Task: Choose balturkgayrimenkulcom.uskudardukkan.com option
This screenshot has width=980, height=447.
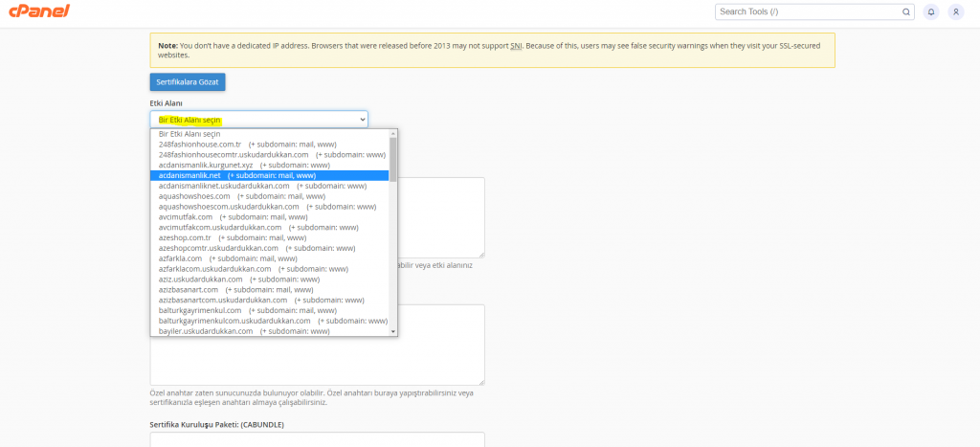Action: pos(269,321)
